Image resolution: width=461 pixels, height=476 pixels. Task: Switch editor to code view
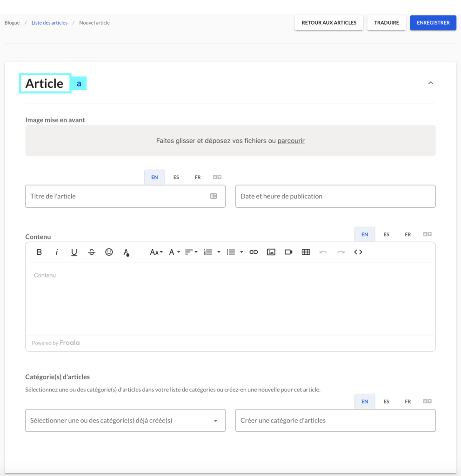click(358, 252)
